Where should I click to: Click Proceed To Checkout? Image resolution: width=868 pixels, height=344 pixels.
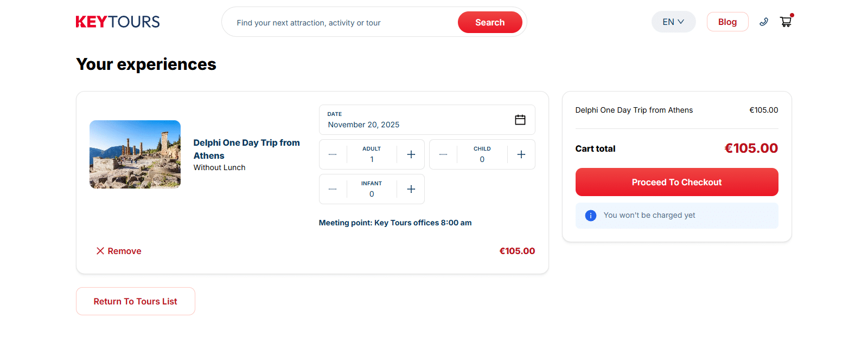click(x=676, y=182)
